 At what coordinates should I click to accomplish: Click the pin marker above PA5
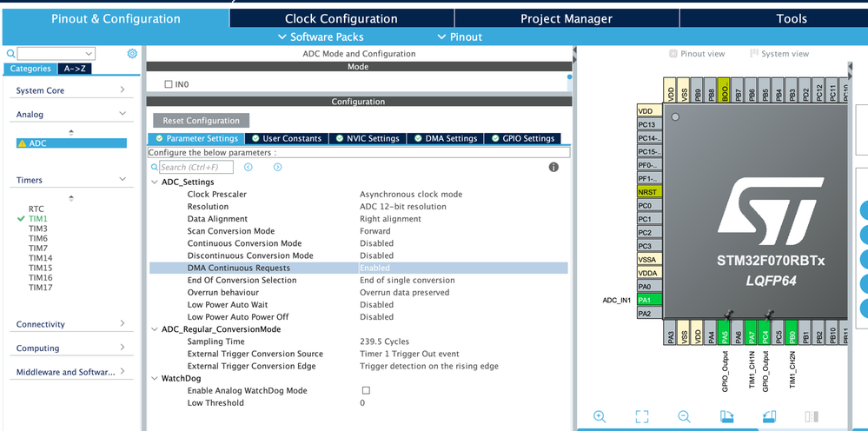pyautogui.click(x=728, y=315)
